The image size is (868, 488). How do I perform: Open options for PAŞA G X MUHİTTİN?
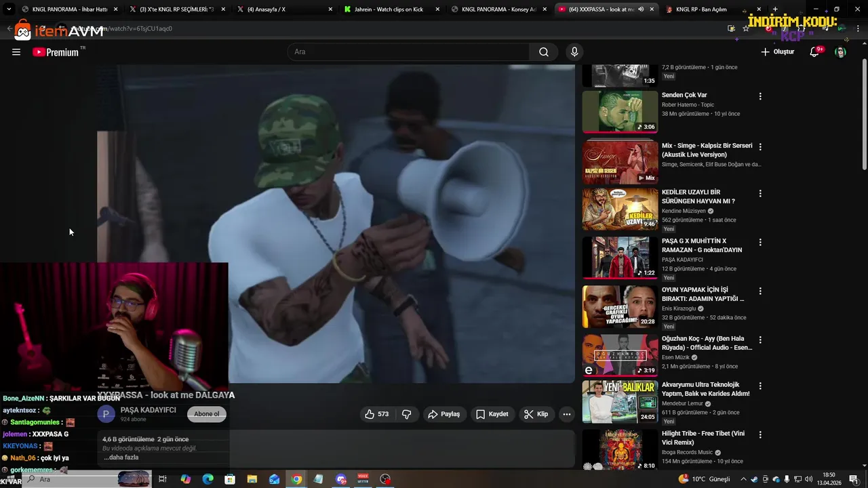(760, 242)
